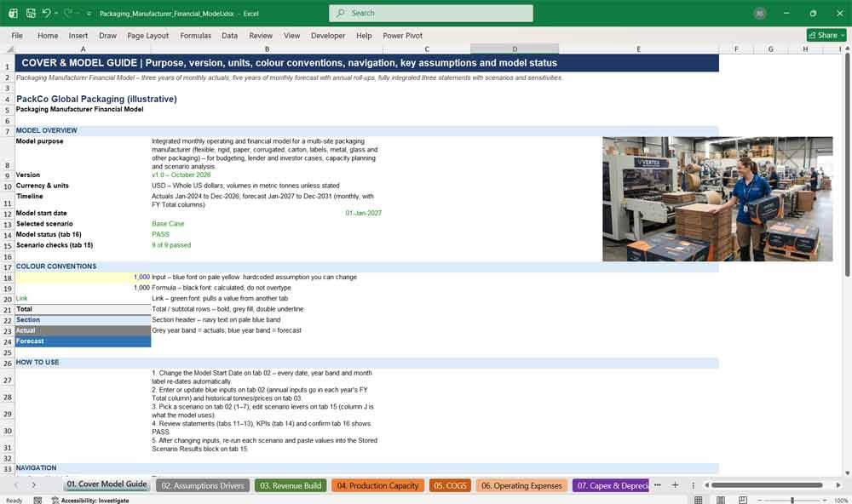Open the Insert ribbon tab
Screen dimensions: 852x504
[78, 35]
